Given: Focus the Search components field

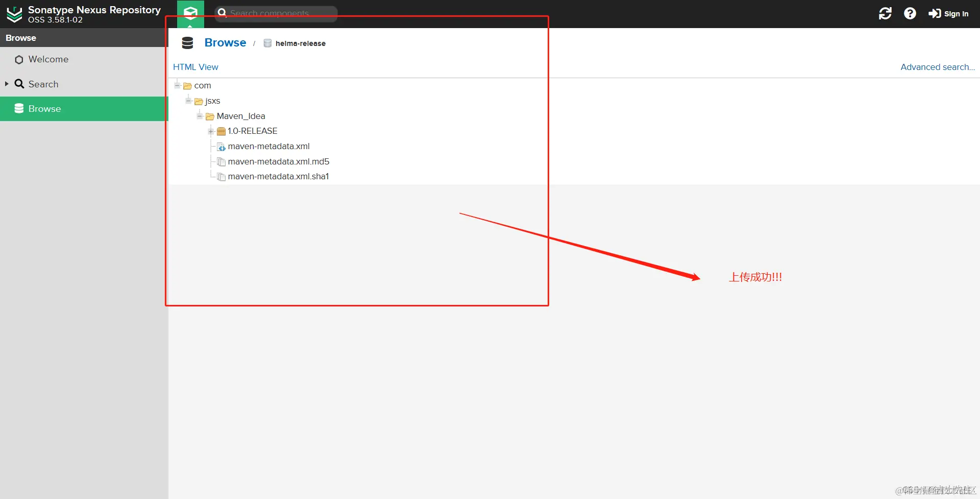Looking at the screenshot, I should (276, 14).
